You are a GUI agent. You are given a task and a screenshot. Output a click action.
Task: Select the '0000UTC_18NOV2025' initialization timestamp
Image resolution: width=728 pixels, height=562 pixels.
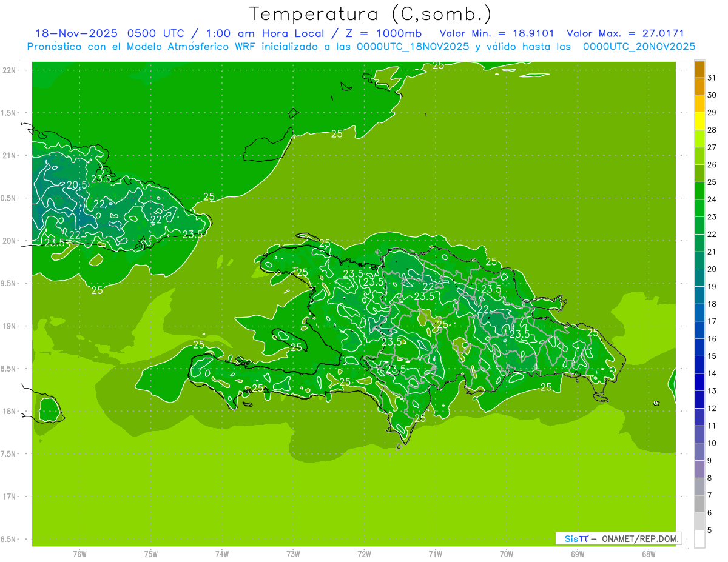click(413, 47)
